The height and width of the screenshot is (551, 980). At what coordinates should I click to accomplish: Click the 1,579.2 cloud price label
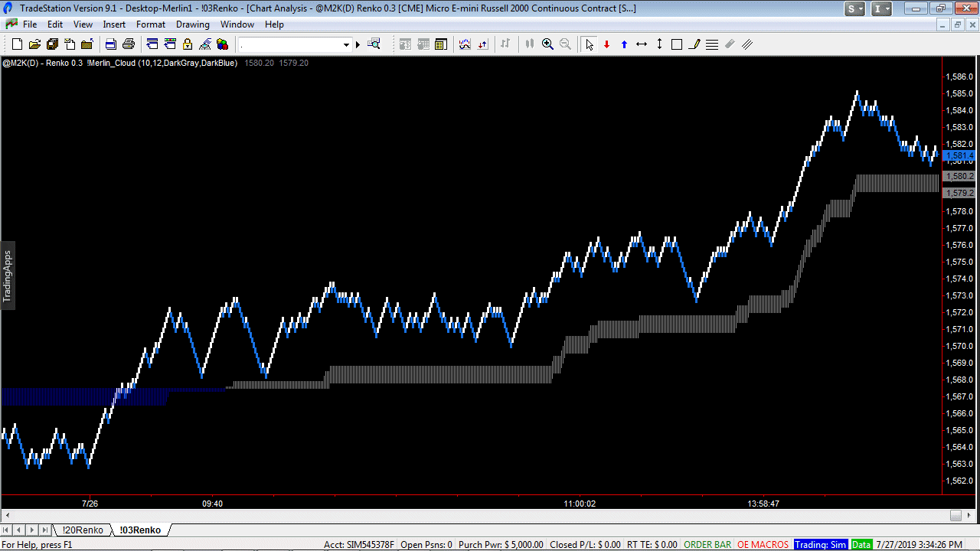[960, 193]
